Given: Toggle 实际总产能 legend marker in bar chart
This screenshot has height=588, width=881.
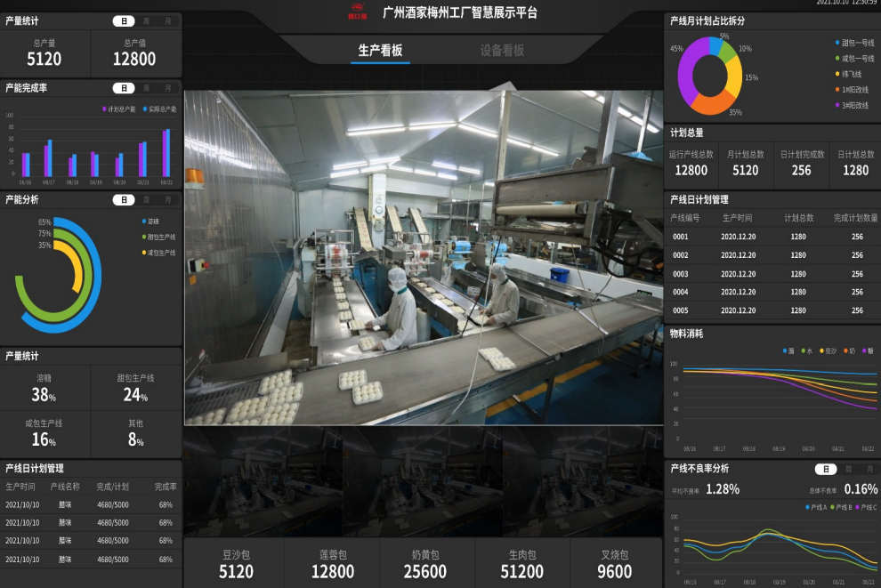Looking at the screenshot, I should pyautogui.click(x=144, y=109).
